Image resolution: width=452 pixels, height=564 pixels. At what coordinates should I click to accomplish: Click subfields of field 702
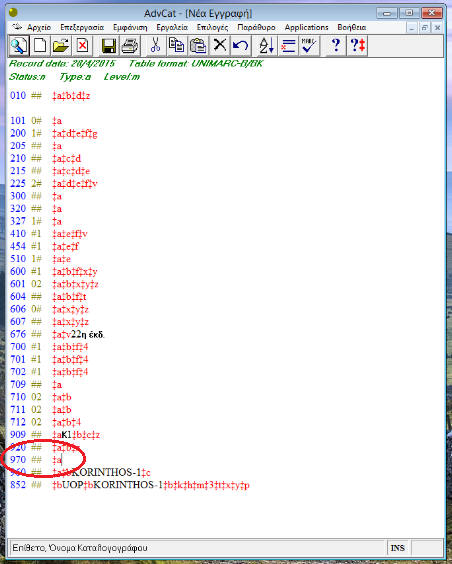(70, 372)
